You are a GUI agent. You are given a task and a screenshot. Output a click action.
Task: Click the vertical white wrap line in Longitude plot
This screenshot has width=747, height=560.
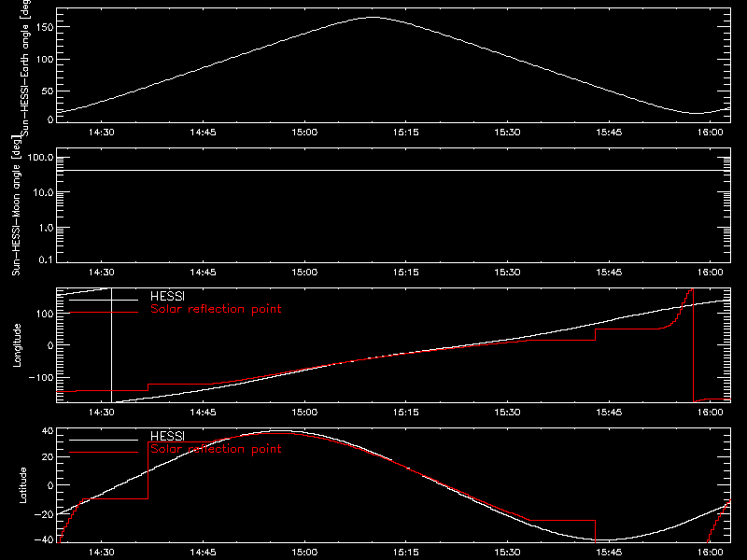coord(111,345)
